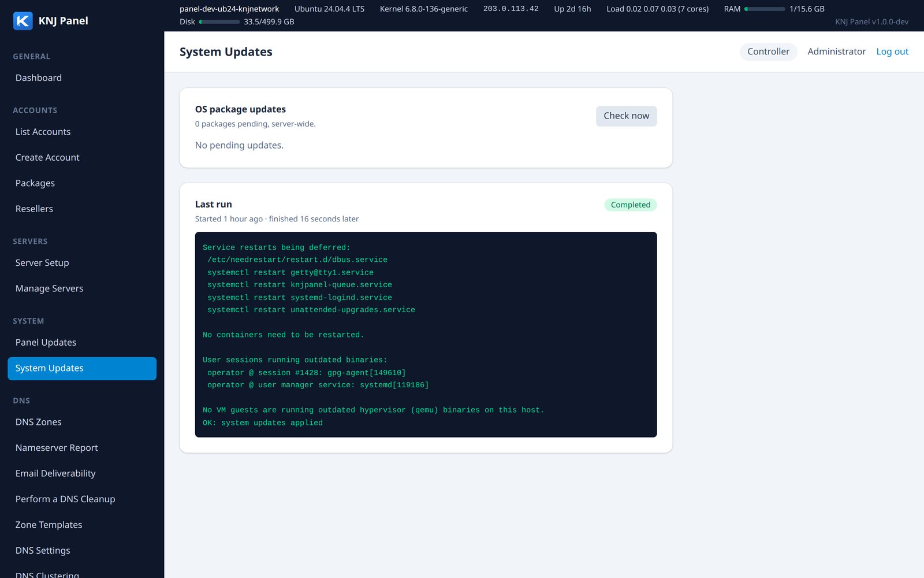Click the Ubuntu 24.04.4 LTS label
This screenshot has height=578, width=924.
point(329,9)
